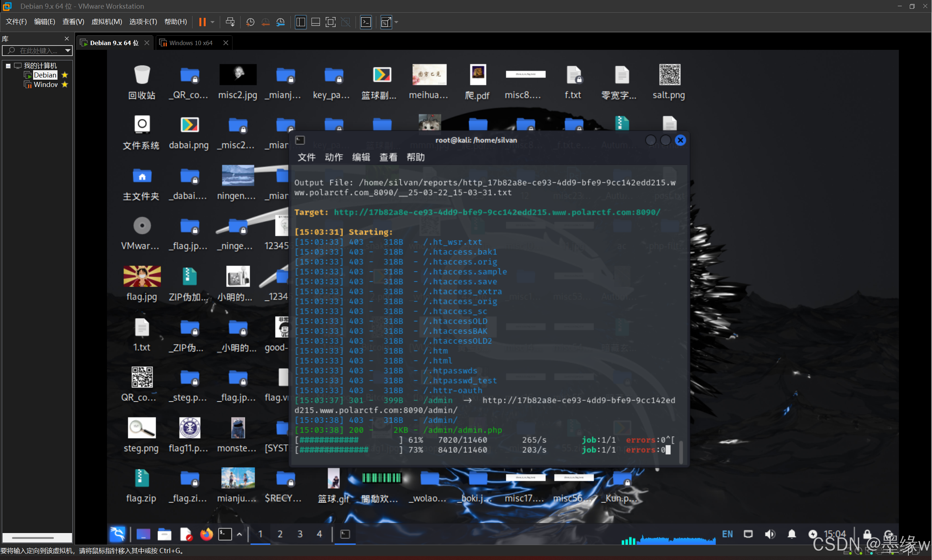
Task: Open the stretch guest display dropdown arrow
Action: pos(397,22)
